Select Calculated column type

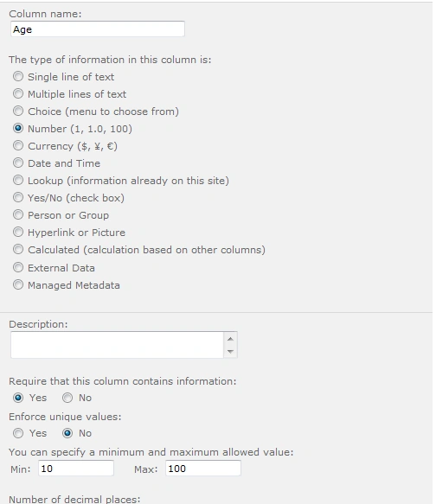coord(18,250)
